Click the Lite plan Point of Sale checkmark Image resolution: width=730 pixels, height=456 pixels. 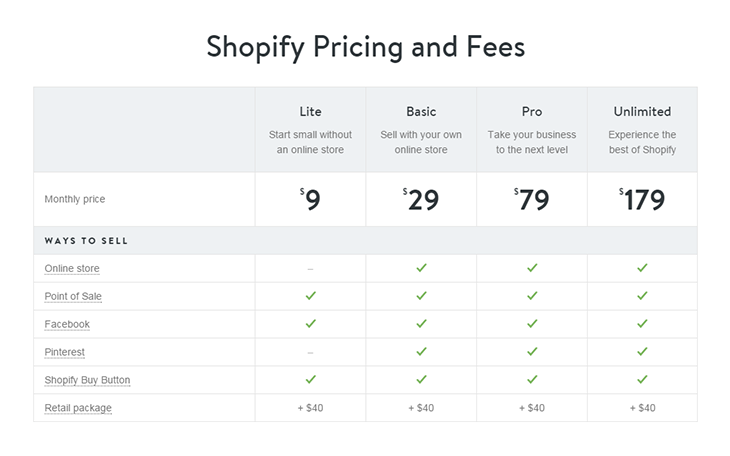click(x=310, y=296)
